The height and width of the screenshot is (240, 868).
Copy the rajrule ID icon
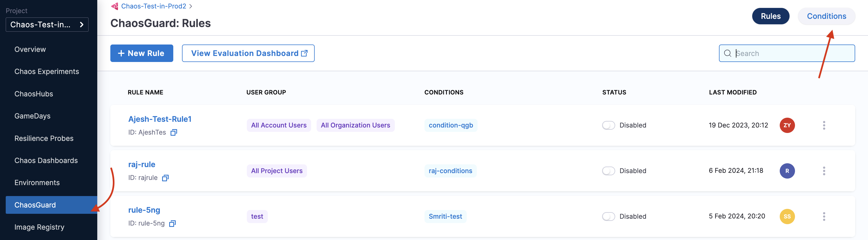click(x=165, y=178)
